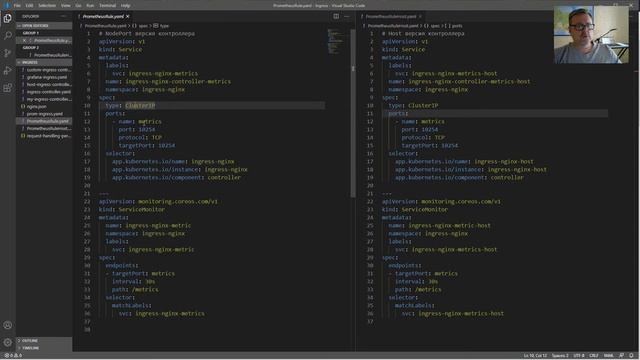Viewport: 640px width, 360px height.
Task: Click 'ClusterIP' value in left editor
Action: point(140,105)
